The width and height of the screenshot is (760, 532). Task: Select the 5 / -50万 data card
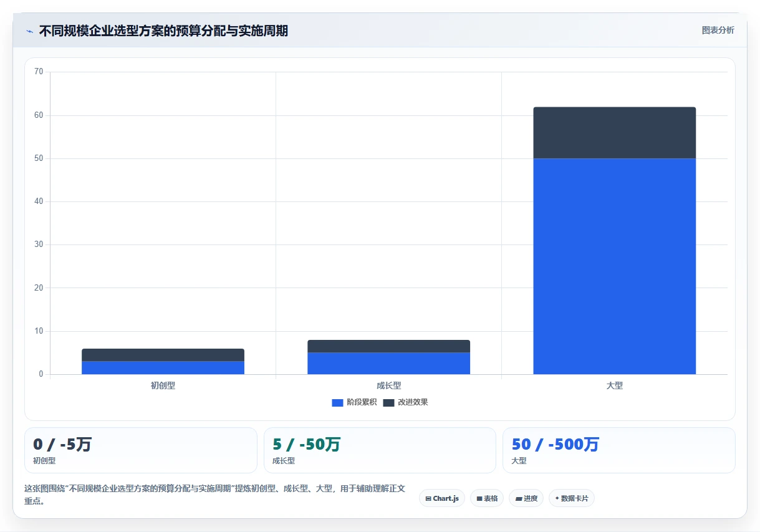pyautogui.click(x=380, y=450)
